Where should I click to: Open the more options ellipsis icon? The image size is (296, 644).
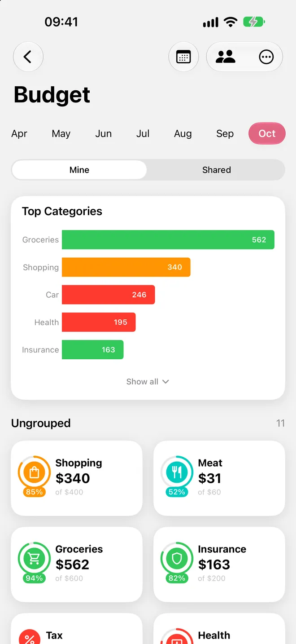point(266,57)
